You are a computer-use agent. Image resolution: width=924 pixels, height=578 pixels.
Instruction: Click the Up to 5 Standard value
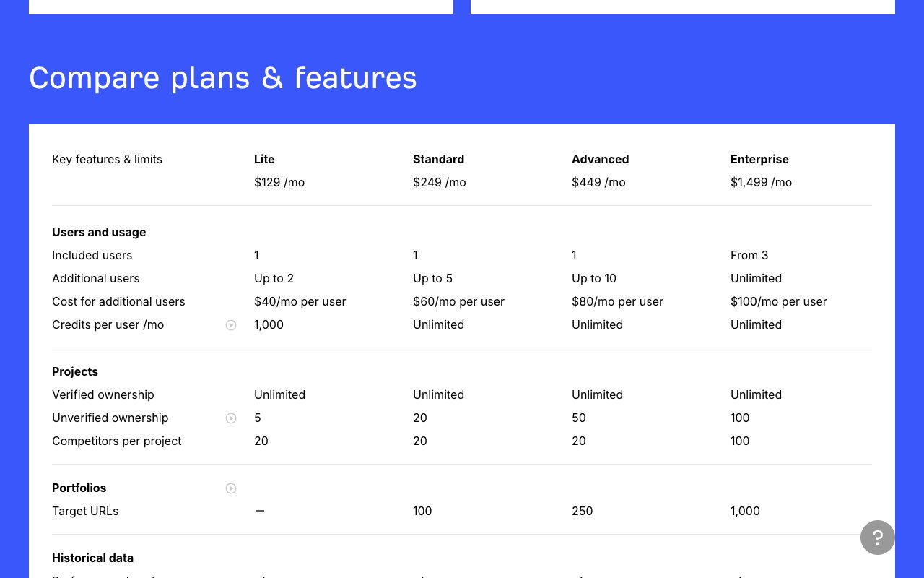[432, 278]
